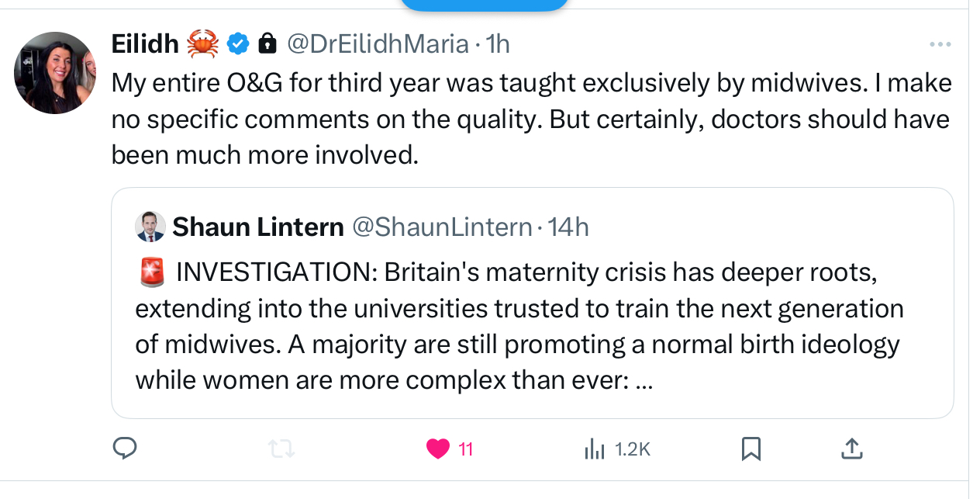Open Shaun Lintern's profile name link
Viewport: 980px width, 499px height.
[x=257, y=227]
